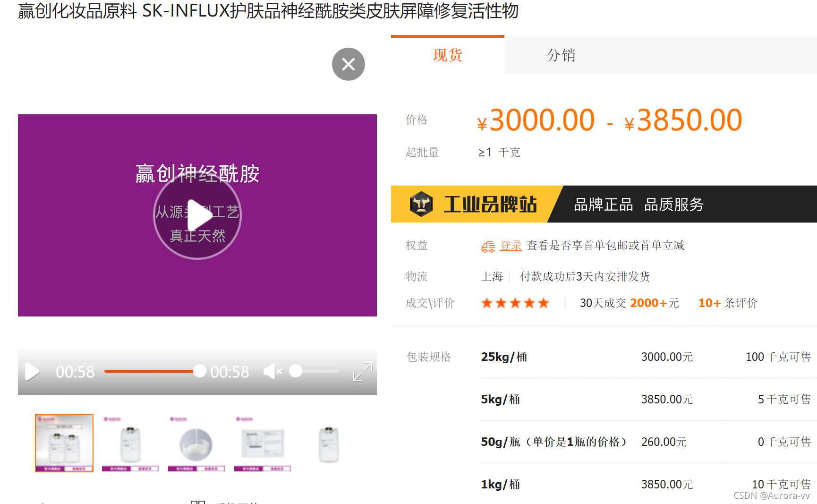Image resolution: width=817 pixels, height=504 pixels.
Task: Click the 260.00元 price value
Action: pyautogui.click(x=664, y=442)
